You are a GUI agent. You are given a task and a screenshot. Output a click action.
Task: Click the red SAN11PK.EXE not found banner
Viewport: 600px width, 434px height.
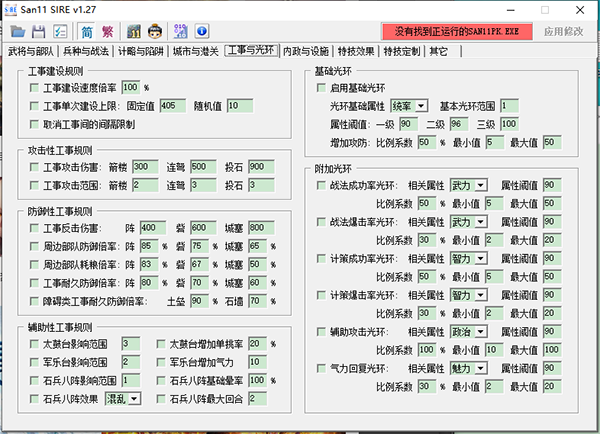(457, 31)
